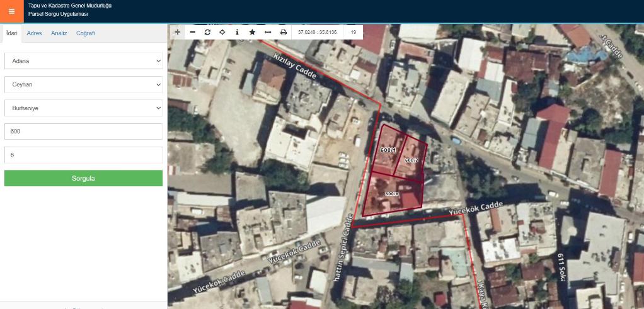Viewport: 644px width, 309px height.
Task: Open the Analiz tab
Action: coord(59,33)
